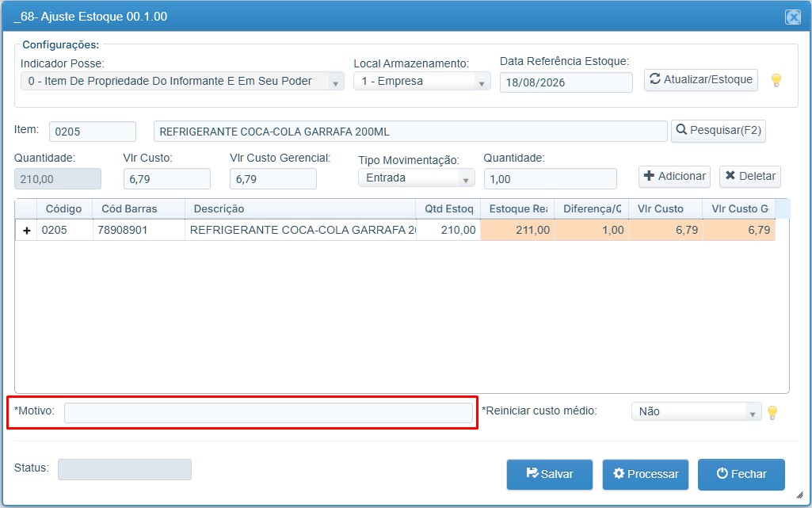
Task: Click the Item code field 0205
Action: click(x=93, y=132)
